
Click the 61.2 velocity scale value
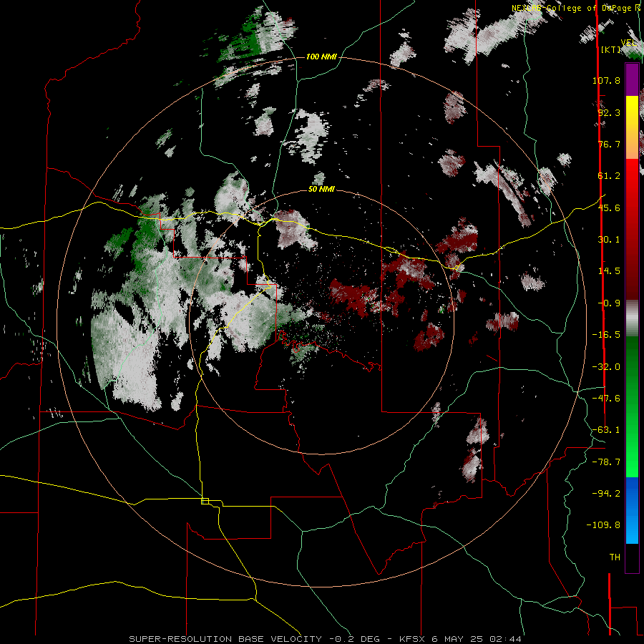click(609, 176)
